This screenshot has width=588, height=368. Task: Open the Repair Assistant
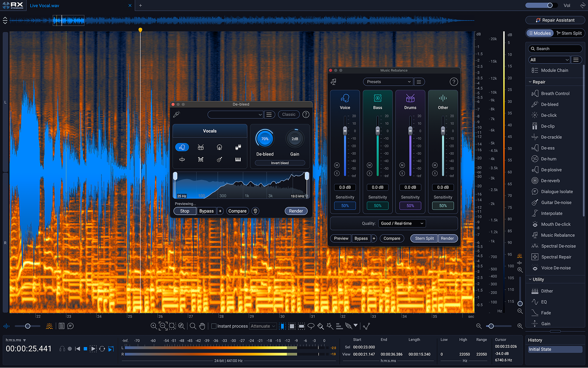[555, 20]
